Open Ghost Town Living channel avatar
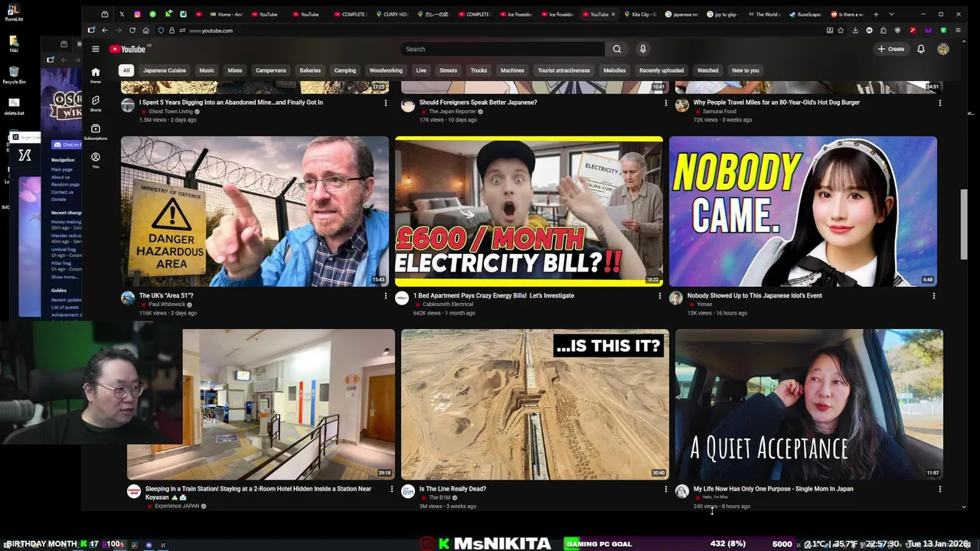 128,106
